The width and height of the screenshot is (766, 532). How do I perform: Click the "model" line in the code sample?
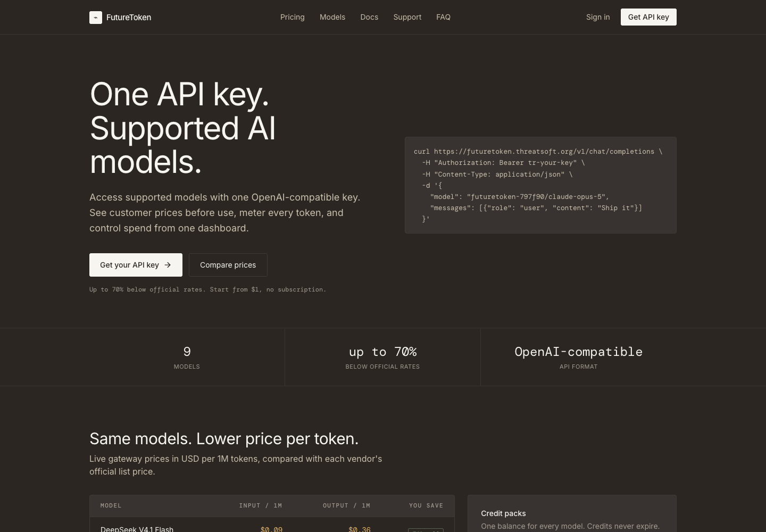[520, 197]
